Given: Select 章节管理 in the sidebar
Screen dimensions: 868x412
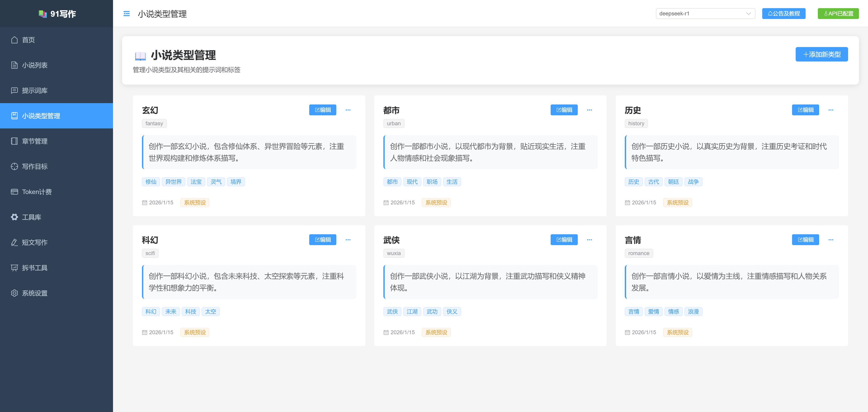Looking at the screenshot, I should pyautogui.click(x=35, y=141).
